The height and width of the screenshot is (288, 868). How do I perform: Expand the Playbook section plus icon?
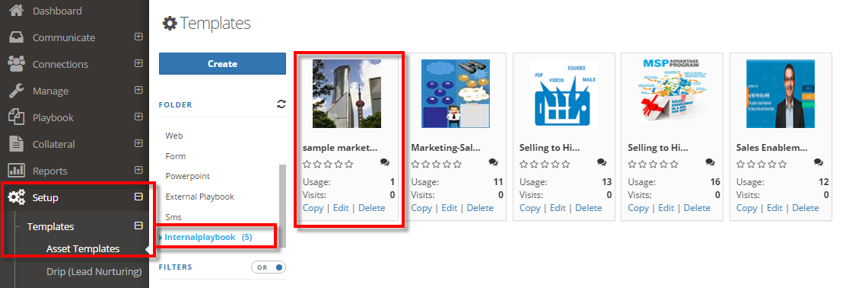click(x=138, y=117)
